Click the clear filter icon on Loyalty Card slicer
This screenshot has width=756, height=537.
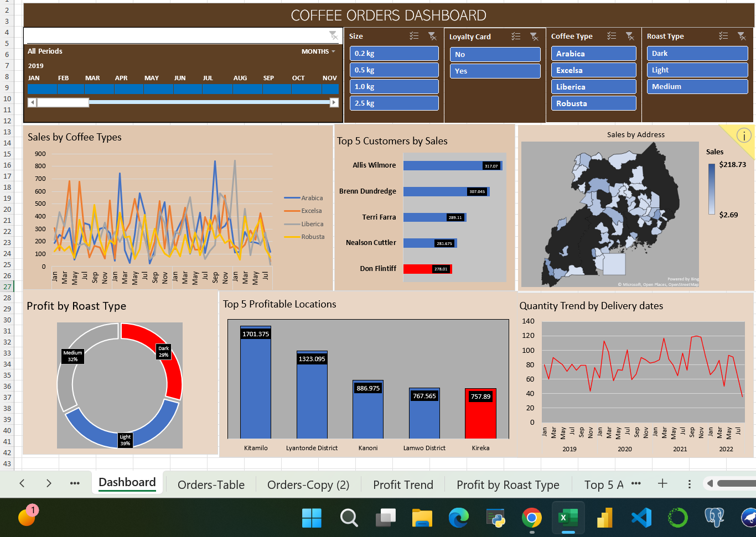click(x=534, y=37)
